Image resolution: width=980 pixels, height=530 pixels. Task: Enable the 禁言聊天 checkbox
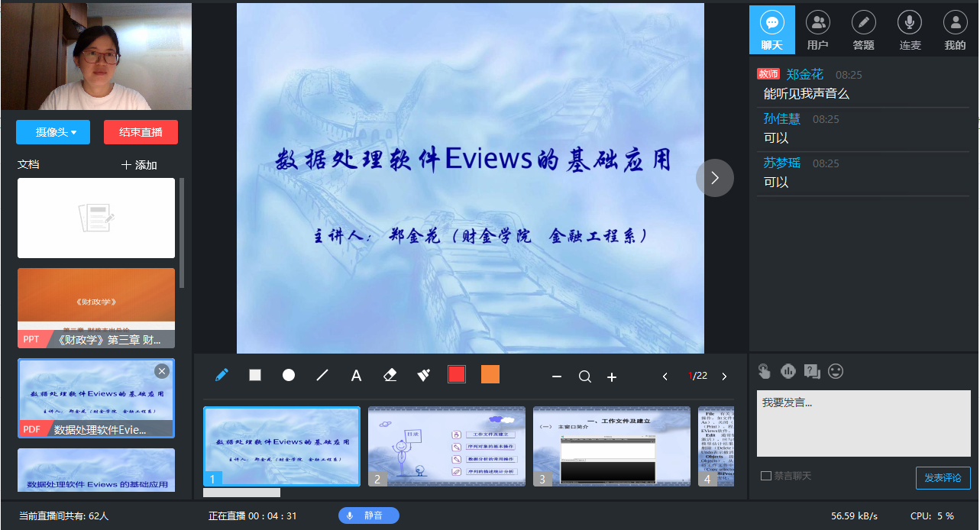click(x=765, y=477)
